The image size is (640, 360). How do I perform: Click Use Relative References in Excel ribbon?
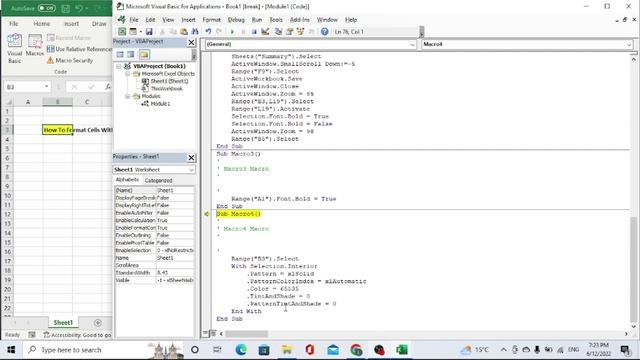tap(79, 49)
